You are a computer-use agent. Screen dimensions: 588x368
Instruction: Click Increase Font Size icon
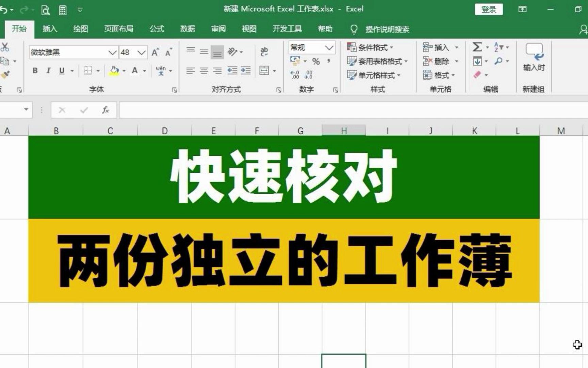(155, 52)
